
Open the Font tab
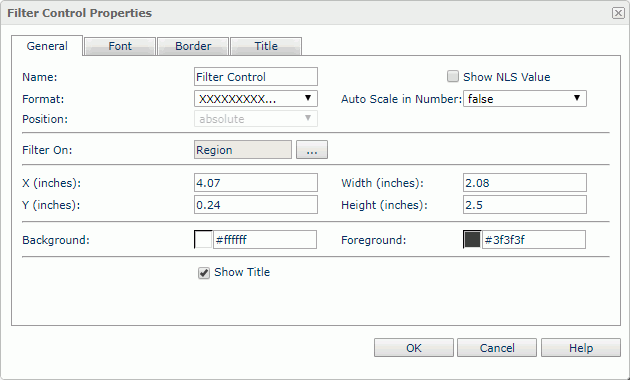120,46
